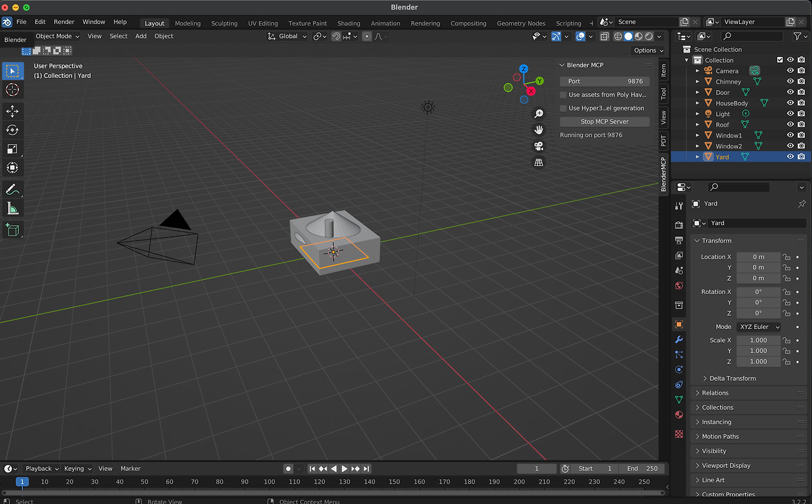Open the Modifiers wrench tab
Screen dimensions: 812x504
(679, 340)
